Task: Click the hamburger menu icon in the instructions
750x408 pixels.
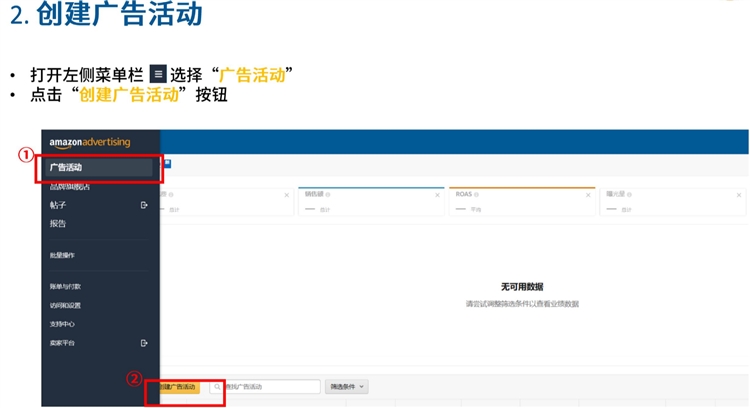Action: [x=158, y=74]
